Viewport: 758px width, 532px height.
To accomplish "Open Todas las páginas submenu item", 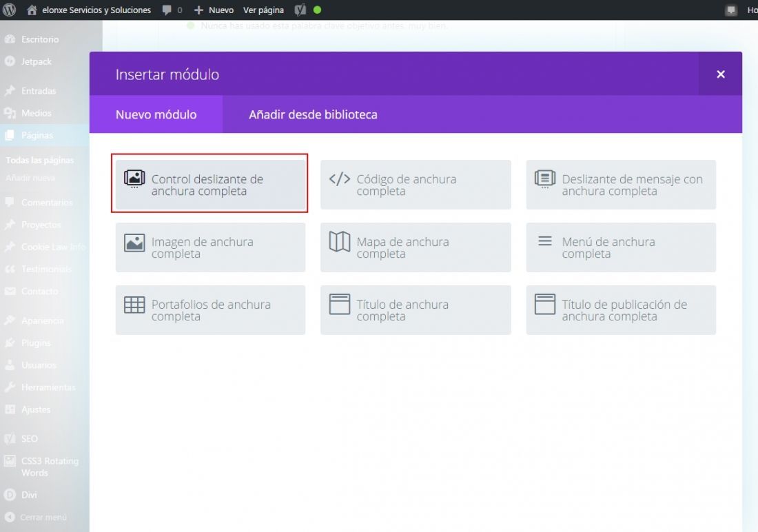I will tap(40, 160).
